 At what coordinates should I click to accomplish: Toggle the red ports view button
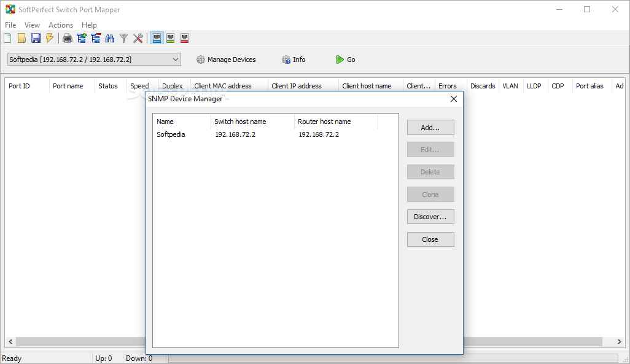(184, 39)
